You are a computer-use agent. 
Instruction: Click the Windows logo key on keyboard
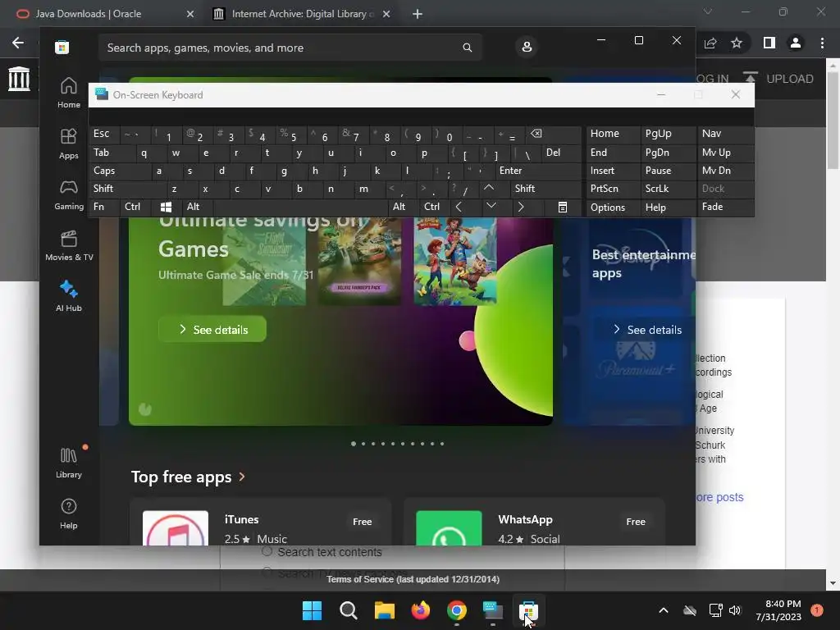coord(166,207)
